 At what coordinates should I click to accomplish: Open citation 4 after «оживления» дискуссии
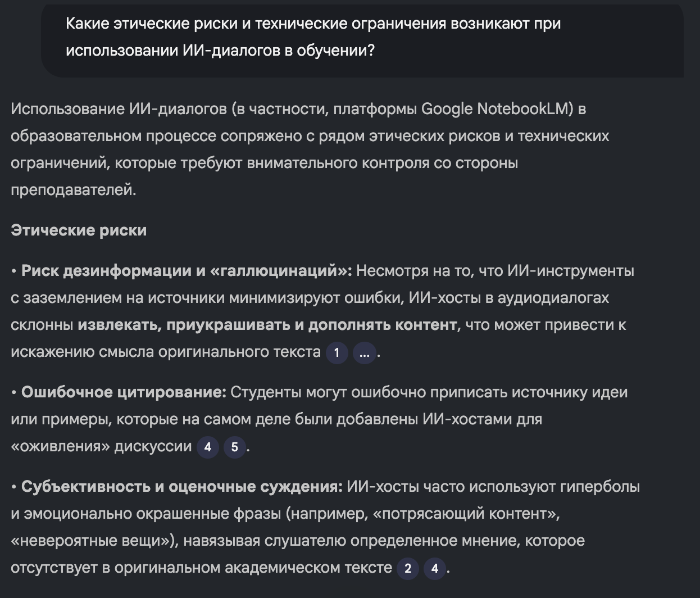point(207,448)
